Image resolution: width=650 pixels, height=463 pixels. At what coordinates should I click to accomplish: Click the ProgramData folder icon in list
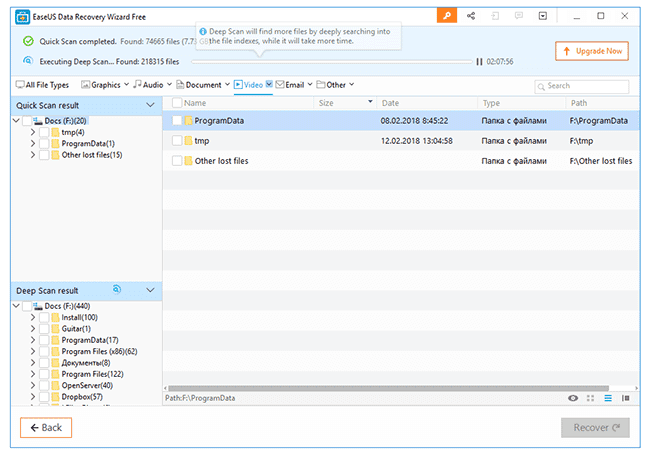point(188,121)
